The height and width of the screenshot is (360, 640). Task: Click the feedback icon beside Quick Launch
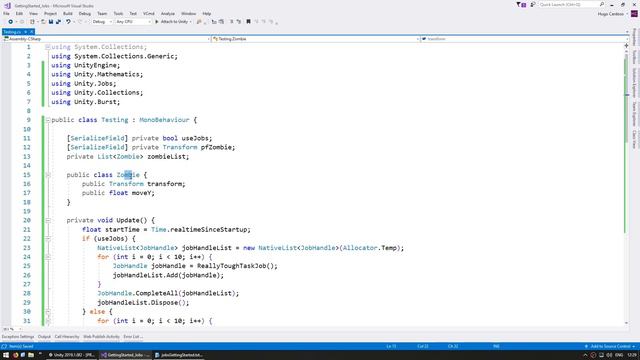533,4
